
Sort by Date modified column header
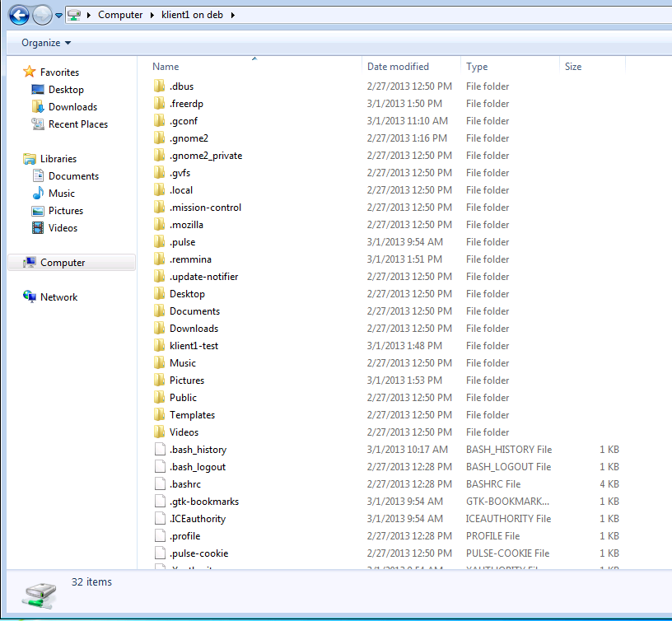click(398, 67)
